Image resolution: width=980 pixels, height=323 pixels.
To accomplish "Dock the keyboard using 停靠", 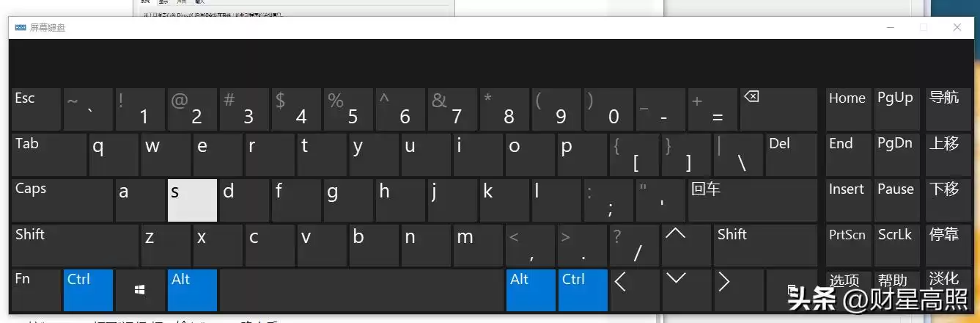I will pyautogui.click(x=946, y=245).
